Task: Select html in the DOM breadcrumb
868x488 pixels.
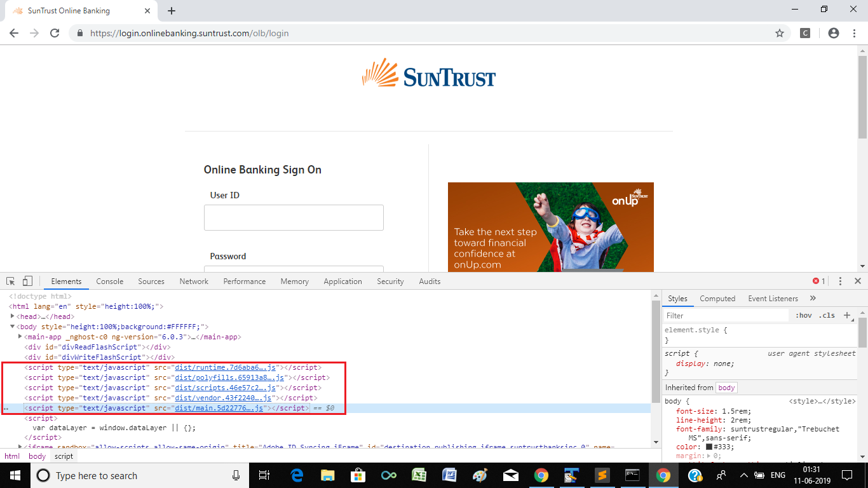Action: click(12, 456)
